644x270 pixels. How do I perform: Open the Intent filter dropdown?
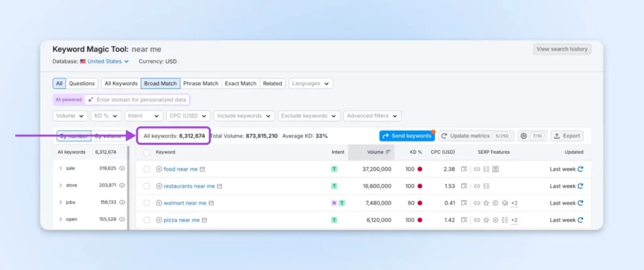pos(144,116)
